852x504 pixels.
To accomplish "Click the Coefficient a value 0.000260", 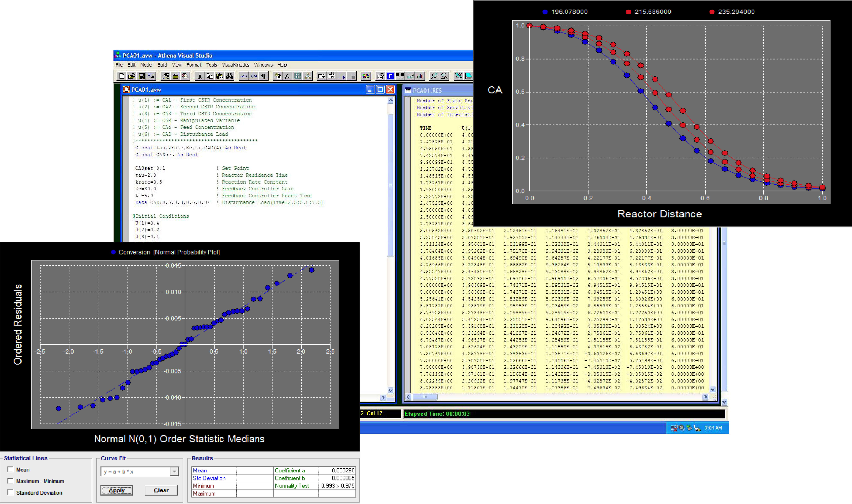I will click(343, 470).
